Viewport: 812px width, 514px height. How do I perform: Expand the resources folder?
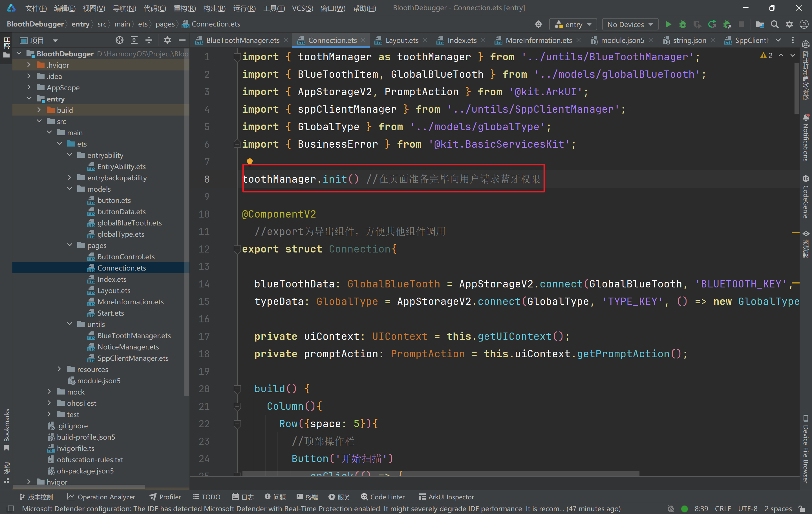click(x=60, y=369)
